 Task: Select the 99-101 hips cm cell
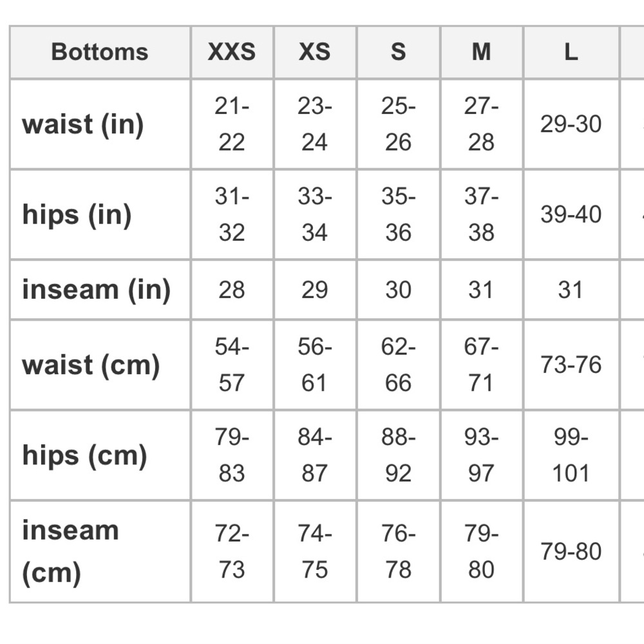click(571, 455)
